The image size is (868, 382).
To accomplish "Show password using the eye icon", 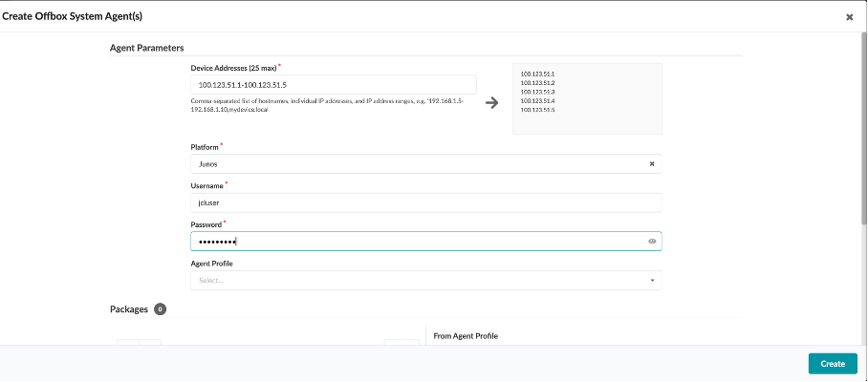I will (652, 242).
